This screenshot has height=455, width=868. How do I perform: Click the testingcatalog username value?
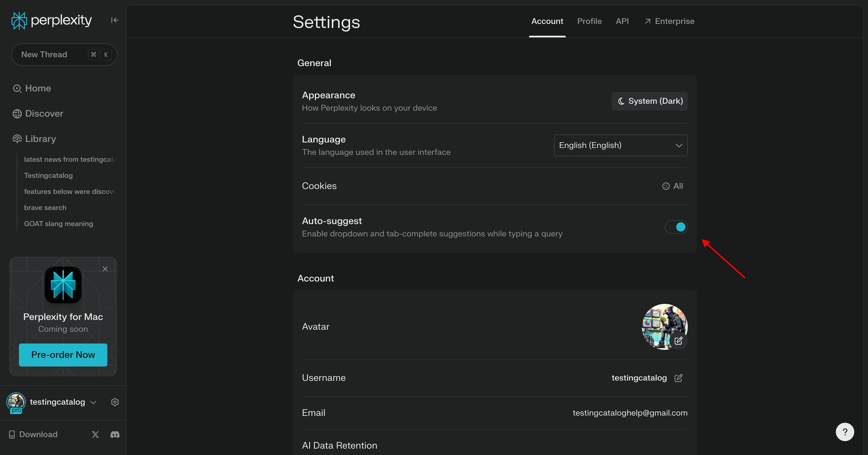pos(639,378)
